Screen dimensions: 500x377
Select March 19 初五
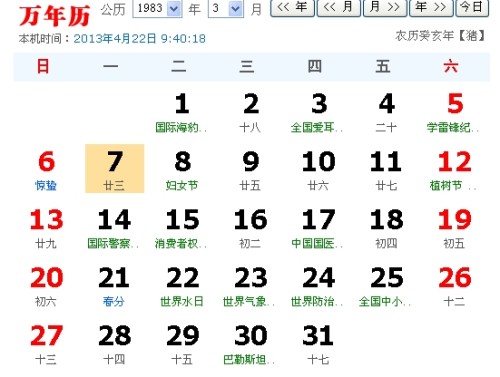tap(454, 228)
